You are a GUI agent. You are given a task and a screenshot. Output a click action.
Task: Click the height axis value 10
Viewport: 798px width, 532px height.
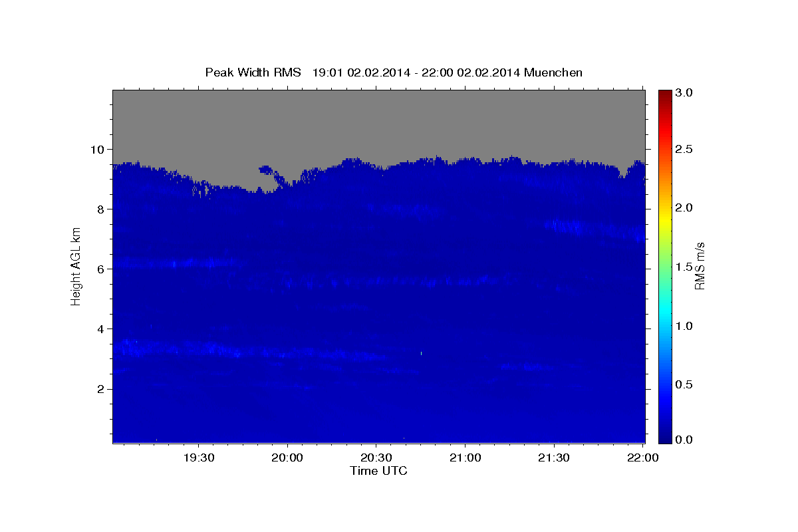tap(99, 149)
